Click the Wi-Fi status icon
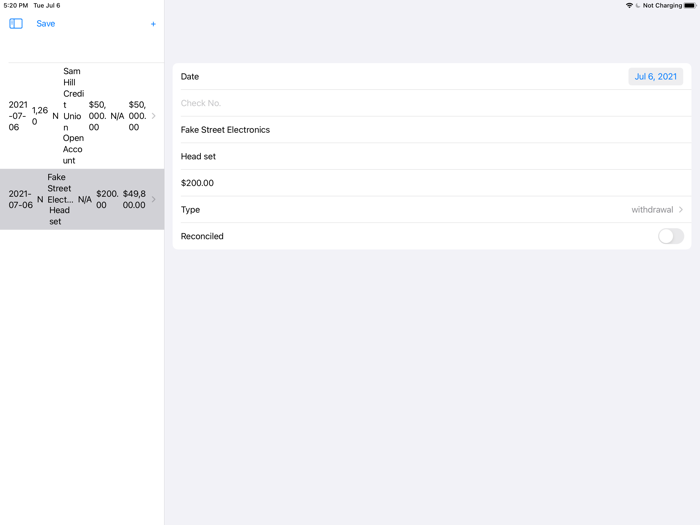The height and width of the screenshot is (525, 700). (x=629, y=6)
